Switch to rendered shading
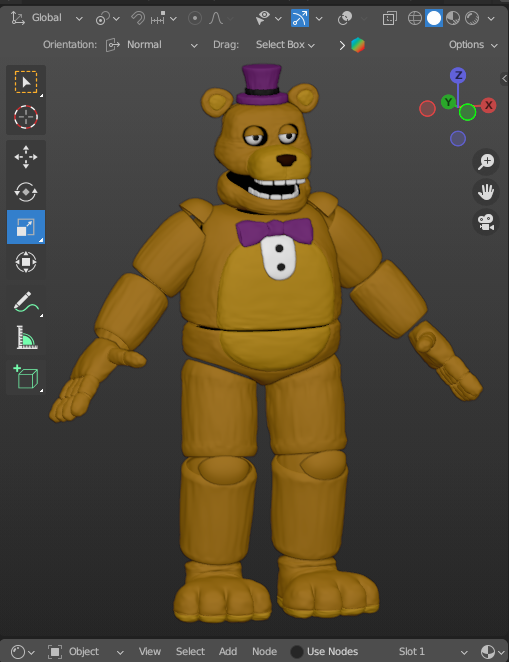 click(x=472, y=18)
